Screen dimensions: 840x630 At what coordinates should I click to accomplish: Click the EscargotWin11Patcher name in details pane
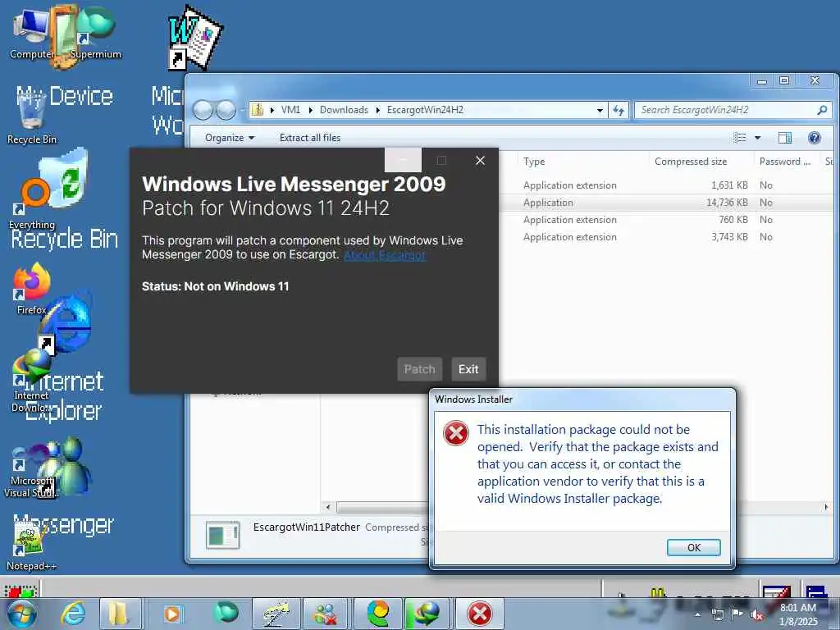307,527
